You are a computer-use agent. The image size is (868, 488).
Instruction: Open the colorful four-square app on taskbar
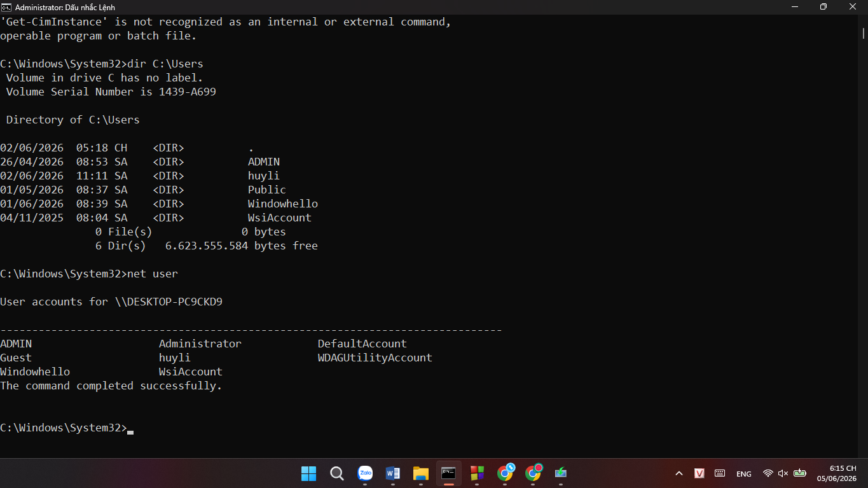point(477,473)
